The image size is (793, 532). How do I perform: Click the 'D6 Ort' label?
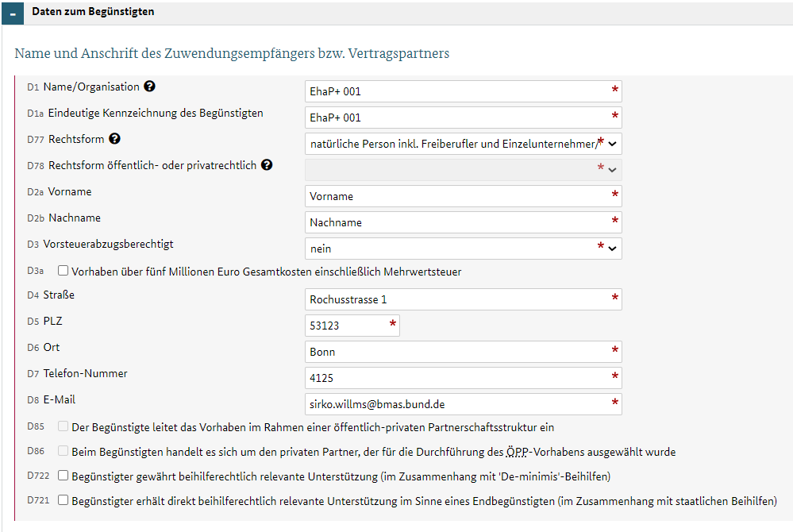44,348
